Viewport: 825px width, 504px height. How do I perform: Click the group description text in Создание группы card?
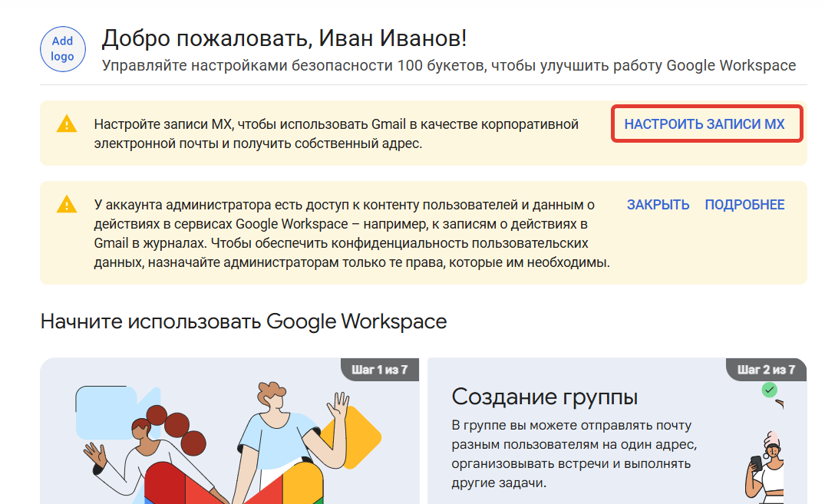(x=574, y=454)
